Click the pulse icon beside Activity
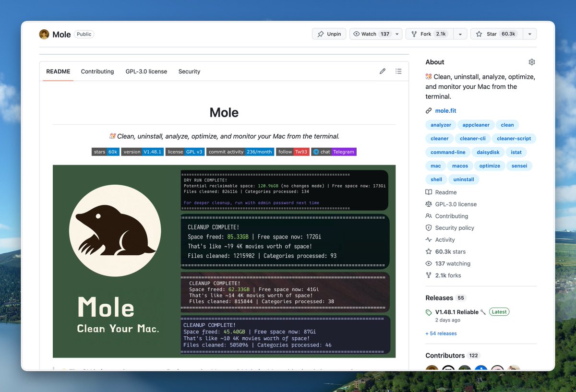The height and width of the screenshot is (392, 576). (429, 239)
